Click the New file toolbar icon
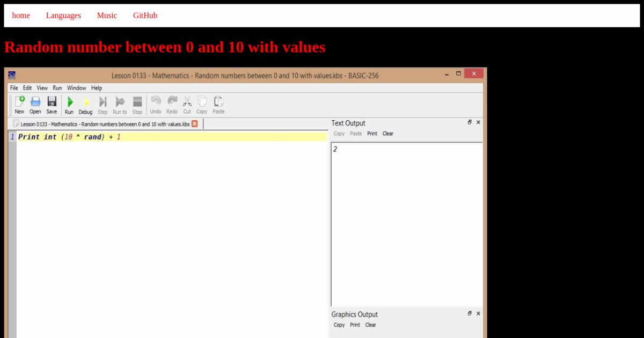Image resolution: width=644 pixels, height=338 pixels. coord(19,102)
